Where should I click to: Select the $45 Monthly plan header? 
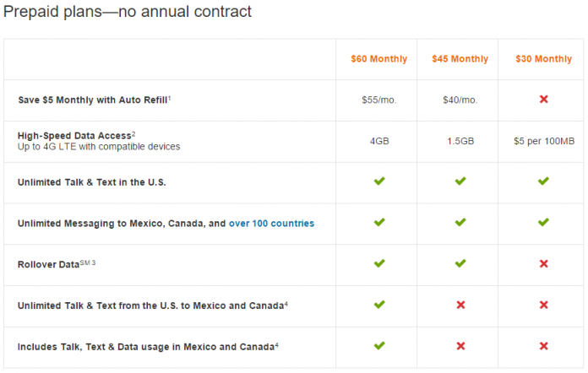tap(460, 59)
